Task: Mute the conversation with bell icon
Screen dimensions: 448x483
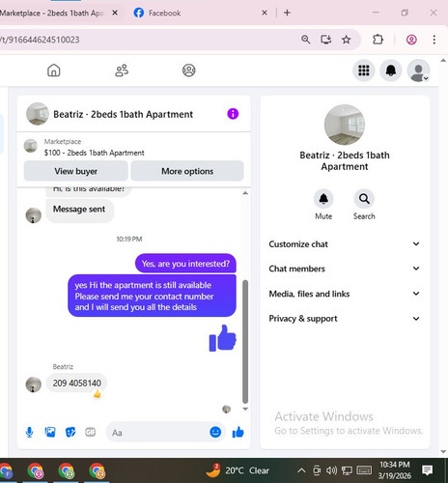Action: click(x=323, y=199)
